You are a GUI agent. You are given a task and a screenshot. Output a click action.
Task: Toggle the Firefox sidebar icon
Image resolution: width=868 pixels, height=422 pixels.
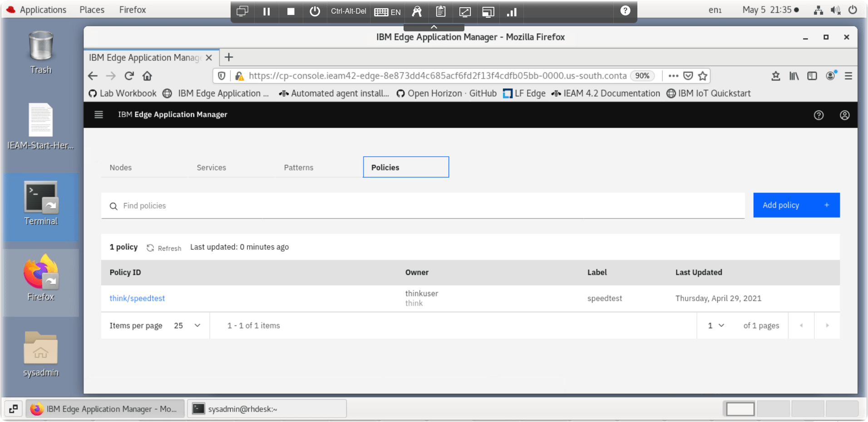point(812,76)
